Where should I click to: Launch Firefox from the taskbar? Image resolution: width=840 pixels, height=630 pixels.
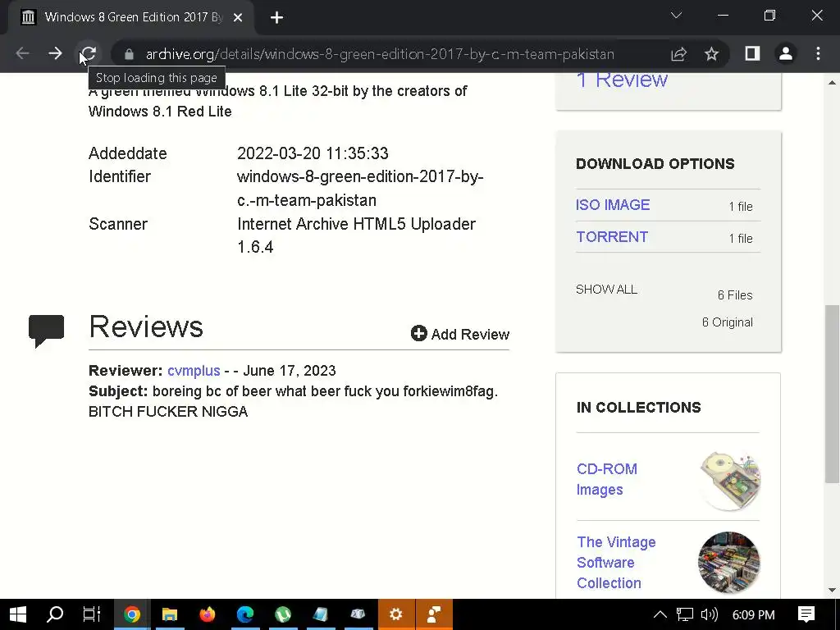208,614
